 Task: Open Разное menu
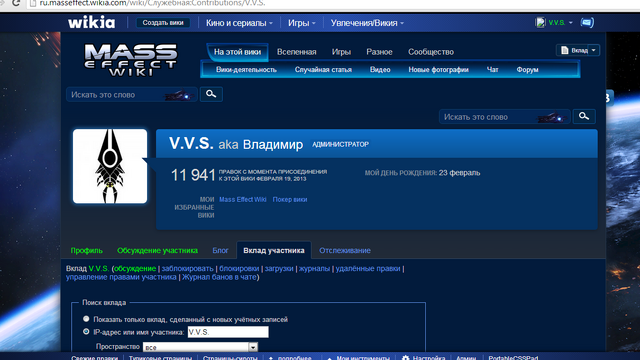(379, 52)
